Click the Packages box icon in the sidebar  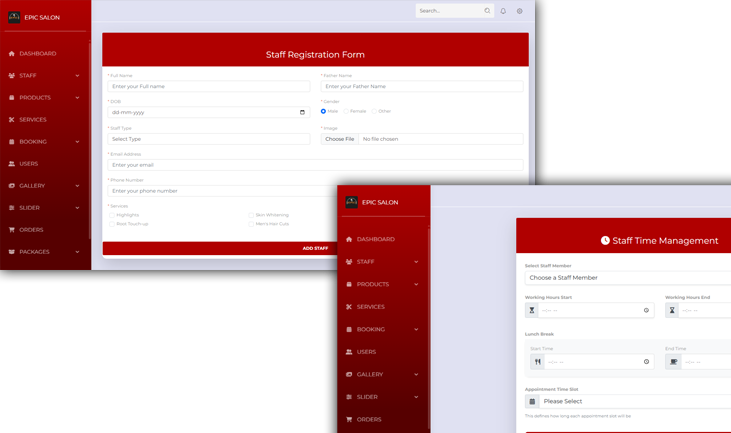12,251
